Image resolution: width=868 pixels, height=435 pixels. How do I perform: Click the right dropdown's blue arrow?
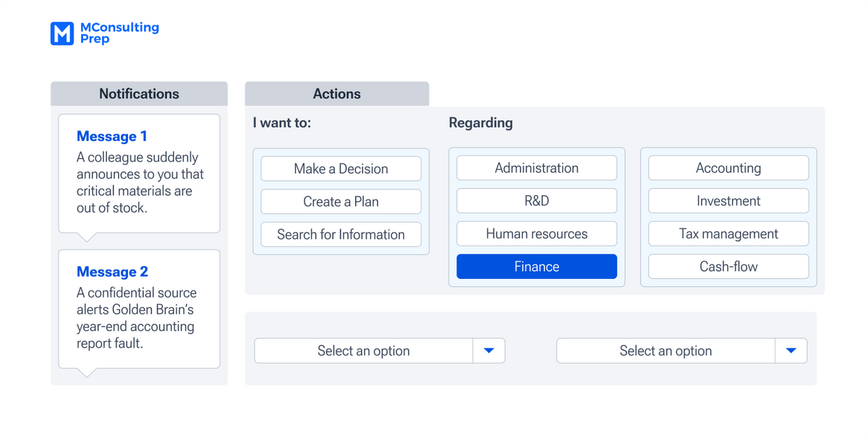click(791, 350)
